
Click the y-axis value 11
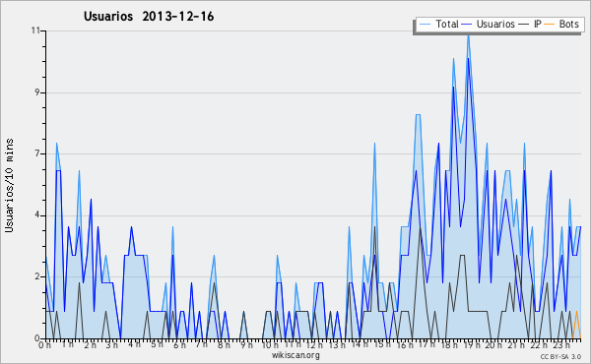(35, 30)
